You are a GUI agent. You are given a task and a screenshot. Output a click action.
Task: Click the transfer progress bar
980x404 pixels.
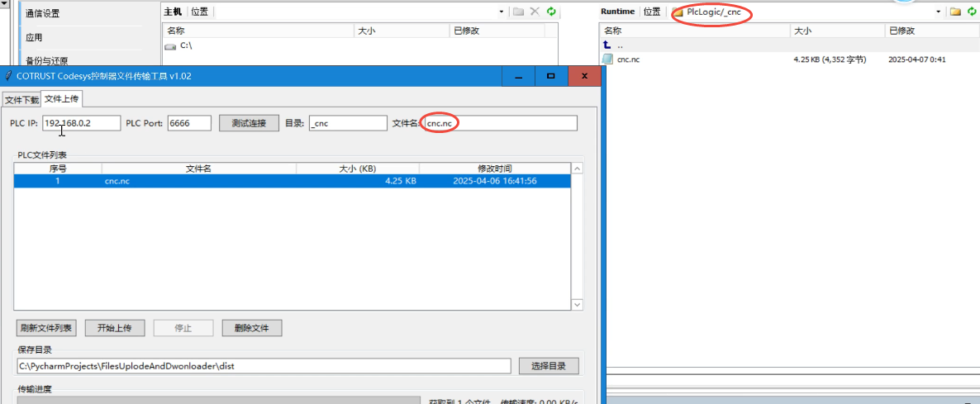[x=219, y=400]
